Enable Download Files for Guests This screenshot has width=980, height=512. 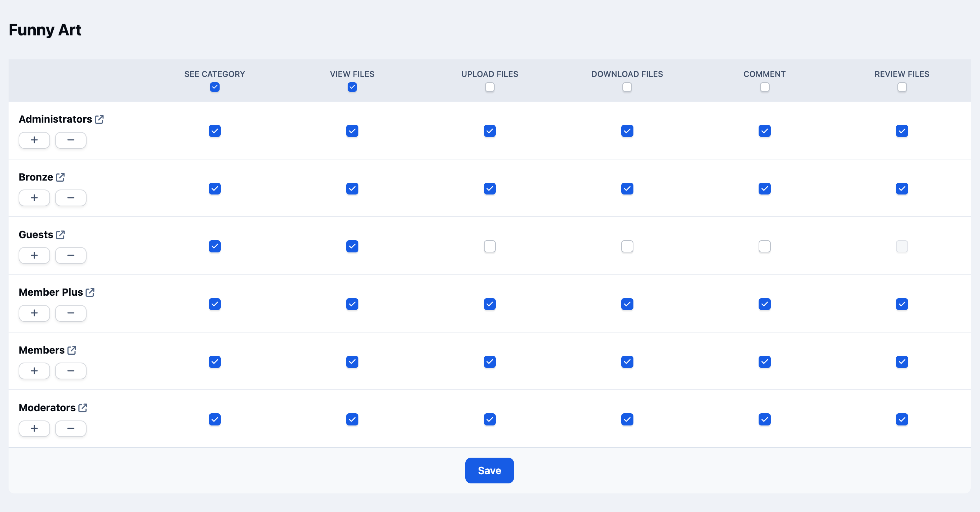(x=627, y=246)
